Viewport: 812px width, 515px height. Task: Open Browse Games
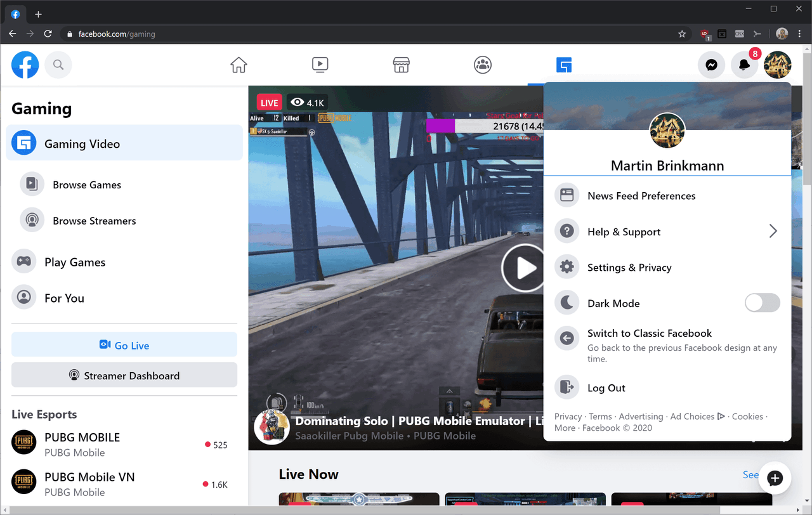pos(87,185)
